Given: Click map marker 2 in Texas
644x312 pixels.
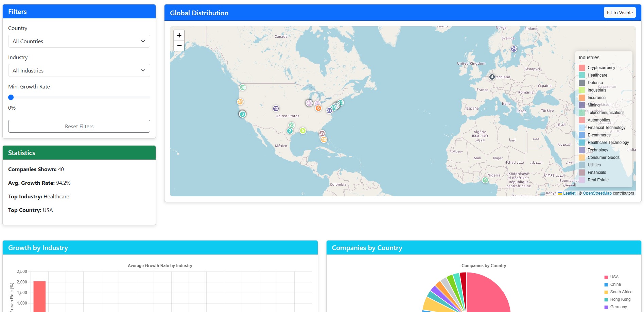Looking at the screenshot, I should click(x=290, y=131).
